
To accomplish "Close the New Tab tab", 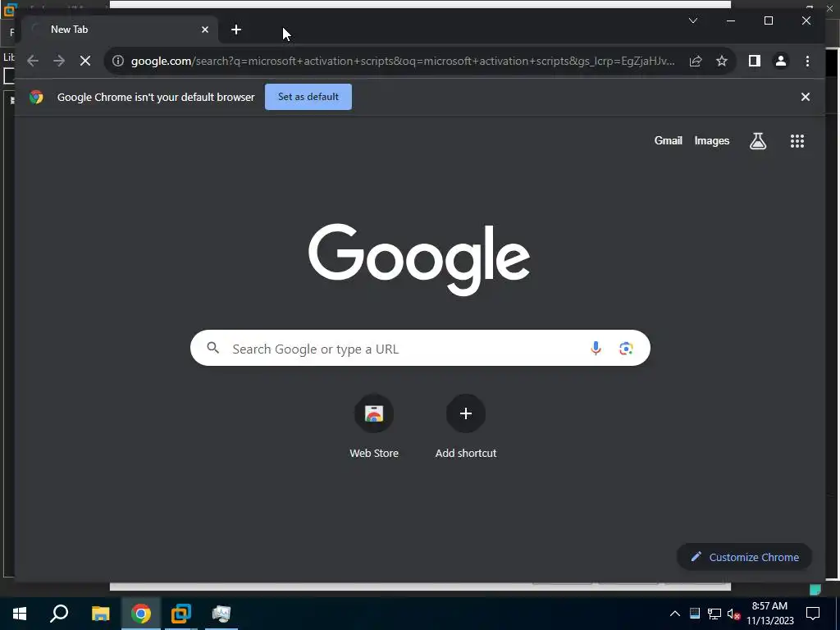I will (204, 30).
